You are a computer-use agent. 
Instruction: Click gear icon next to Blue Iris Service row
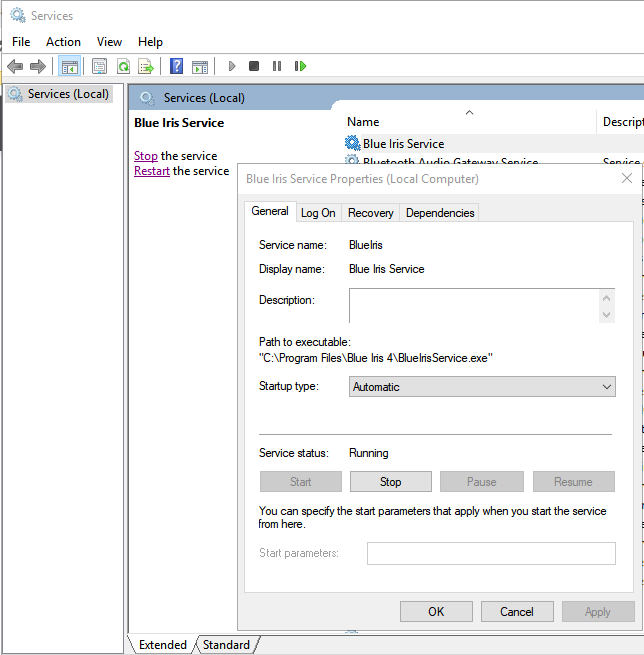tap(352, 143)
